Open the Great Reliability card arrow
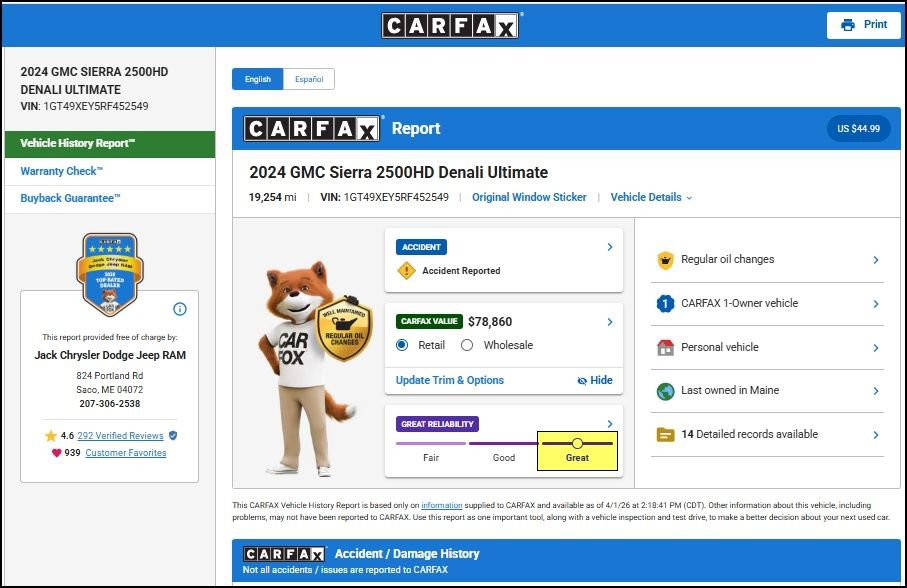 coord(610,424)
